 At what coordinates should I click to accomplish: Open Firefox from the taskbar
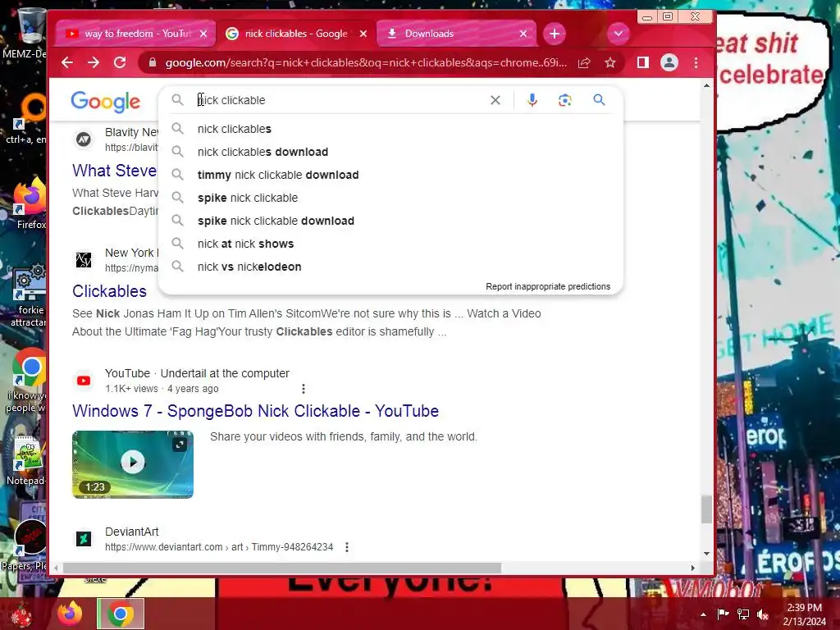pyautogui.click(x=70, y=614)
